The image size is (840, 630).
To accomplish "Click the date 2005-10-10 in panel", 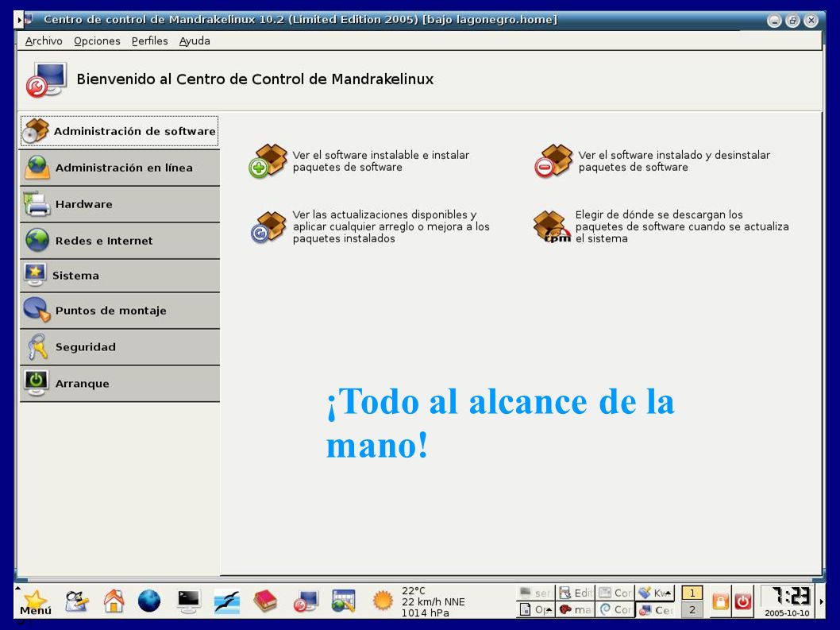I will [x=787, y=613].
